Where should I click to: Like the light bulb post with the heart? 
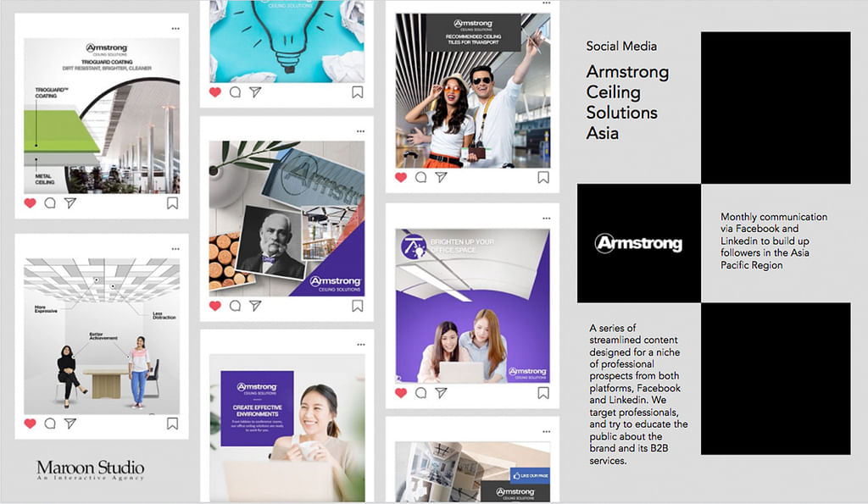(215, 91)
